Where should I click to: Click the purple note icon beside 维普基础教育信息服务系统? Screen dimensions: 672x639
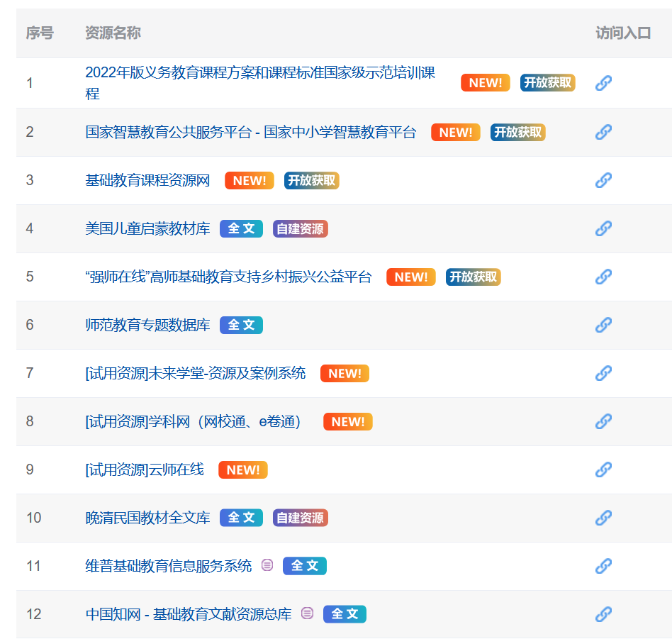pos(267,565)
